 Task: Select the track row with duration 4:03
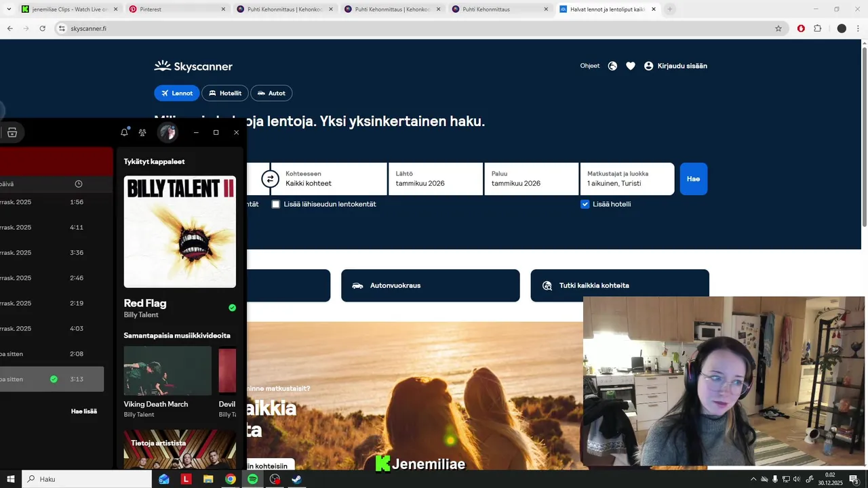click(x=52, y=329)
